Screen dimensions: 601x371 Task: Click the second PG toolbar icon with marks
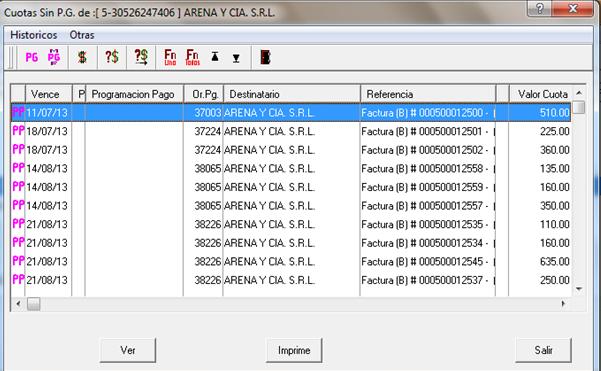tap(54, 57)
